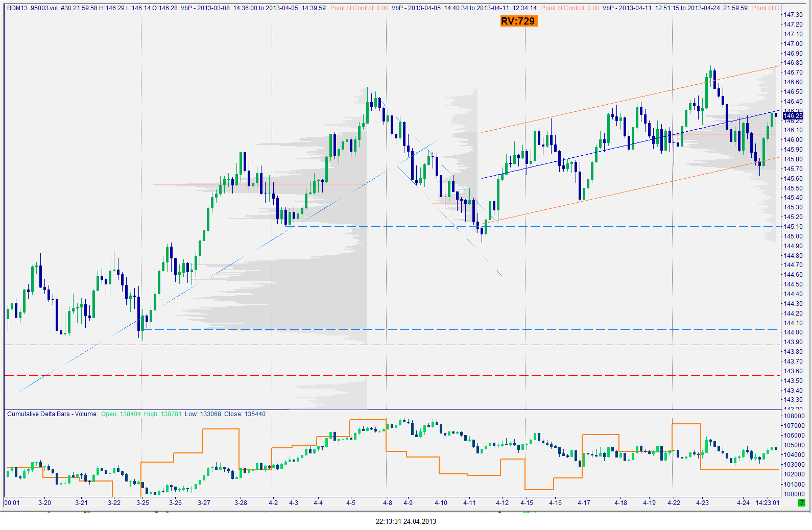This screenshot has width=812, height=530.
Task: Click 145.10 on the price axis
Action: [x=793, y=227]
